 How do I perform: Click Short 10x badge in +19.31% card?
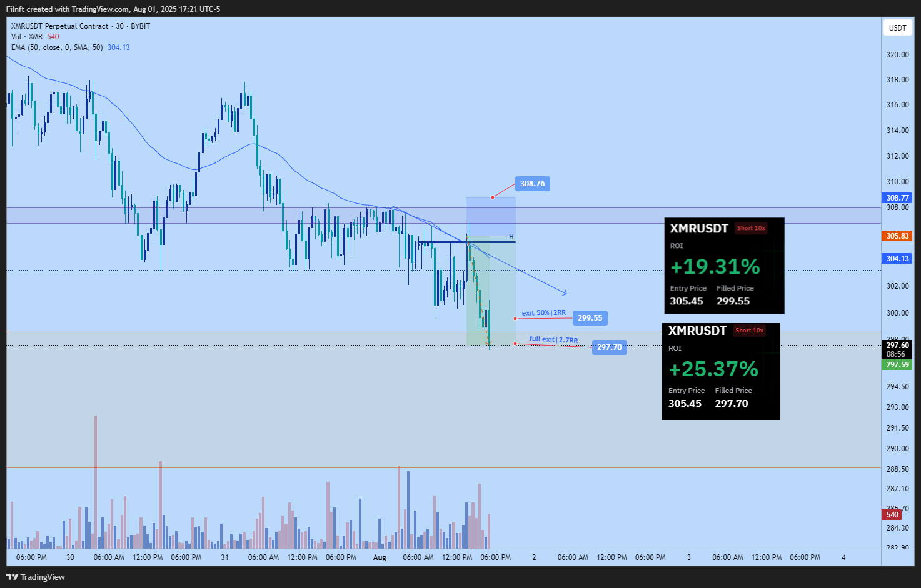tap(751, 228)
